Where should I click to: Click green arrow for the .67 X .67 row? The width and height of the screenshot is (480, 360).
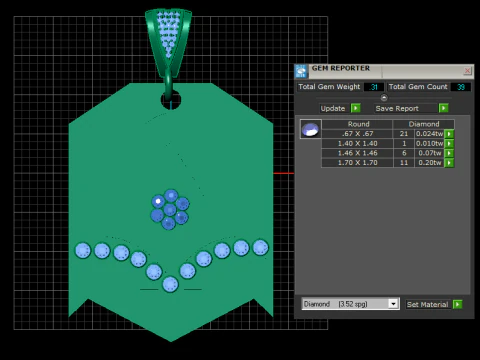[449, 134]
